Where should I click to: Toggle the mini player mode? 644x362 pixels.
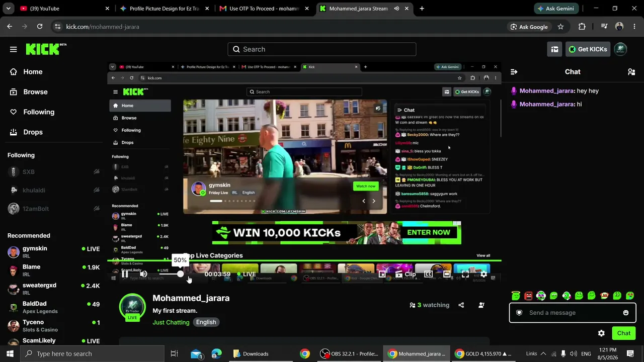pos(382,274)
